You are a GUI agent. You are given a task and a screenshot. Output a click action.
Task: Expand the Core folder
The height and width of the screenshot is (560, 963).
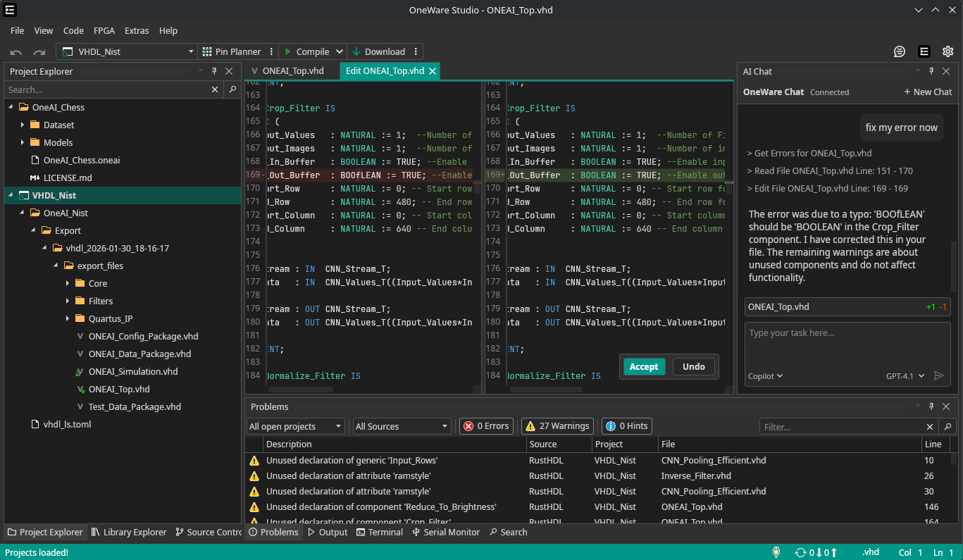pos(68,283)
